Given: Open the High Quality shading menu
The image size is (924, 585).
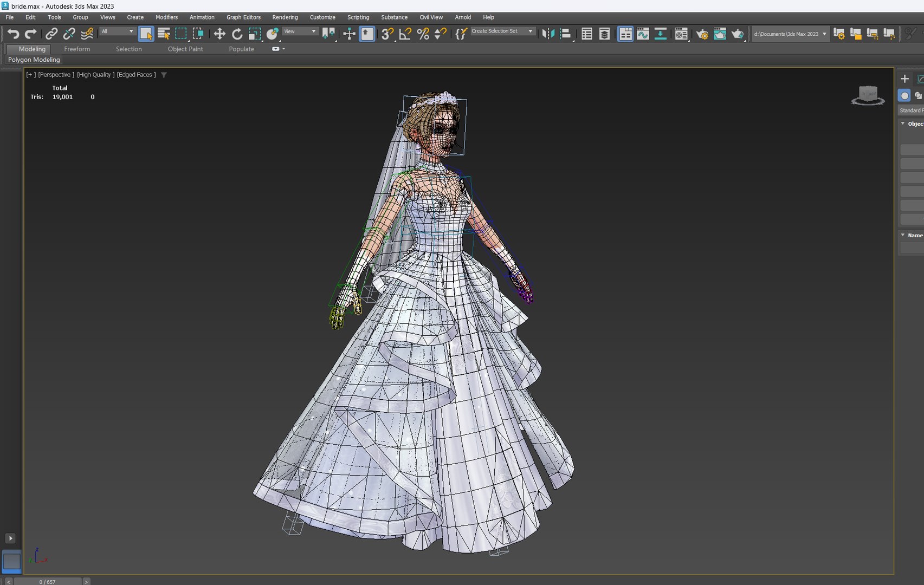Looking at the screenshot, I should 95,75.
